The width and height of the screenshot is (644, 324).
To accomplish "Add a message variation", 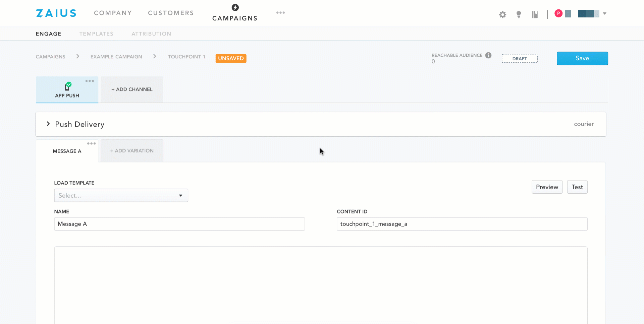I will (x=132, y=151).
